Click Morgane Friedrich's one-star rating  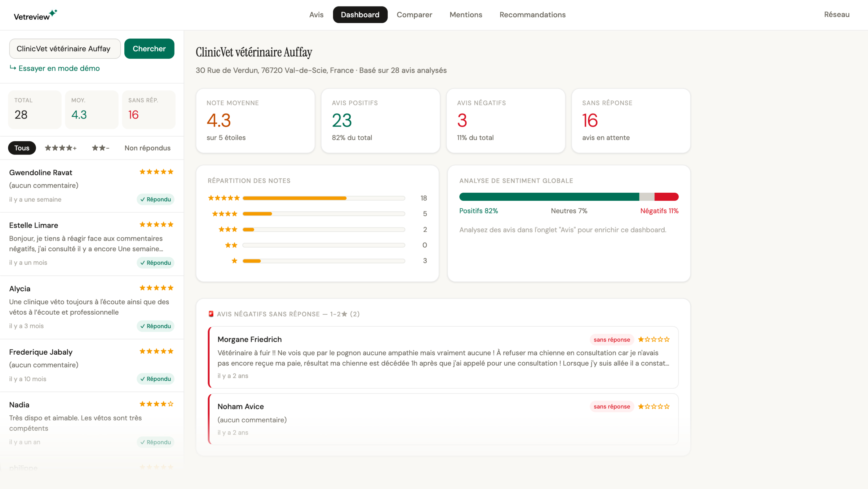click(x=654, y=340)
